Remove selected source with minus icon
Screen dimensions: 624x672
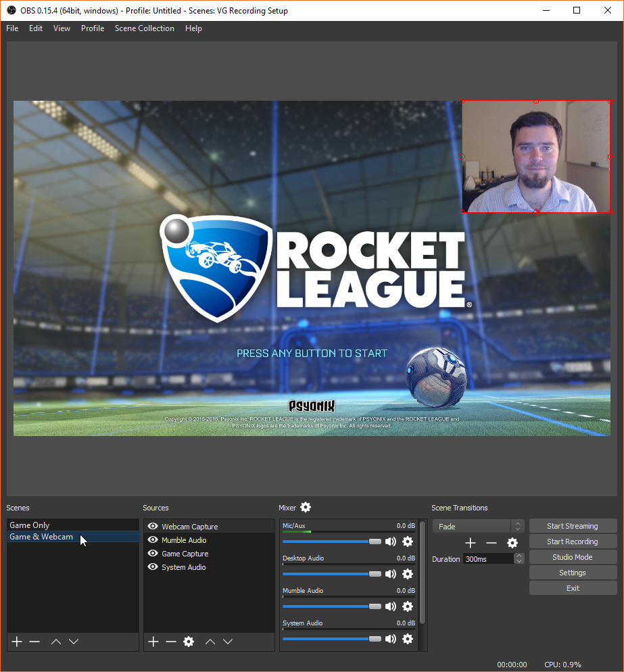171,642
